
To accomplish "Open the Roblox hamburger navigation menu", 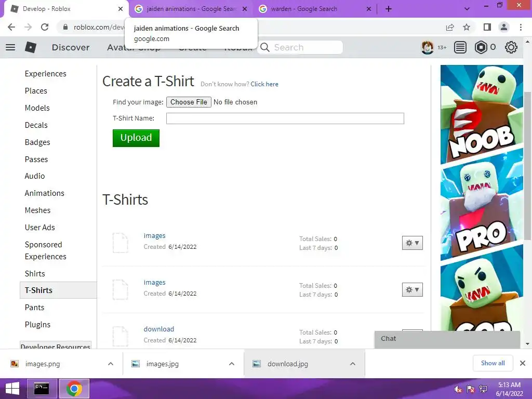I will coord(10,47).
